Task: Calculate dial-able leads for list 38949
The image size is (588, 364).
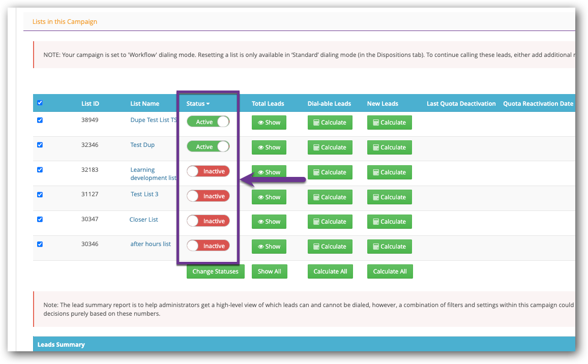Action: pyautogui.click(x=330, y=123)
